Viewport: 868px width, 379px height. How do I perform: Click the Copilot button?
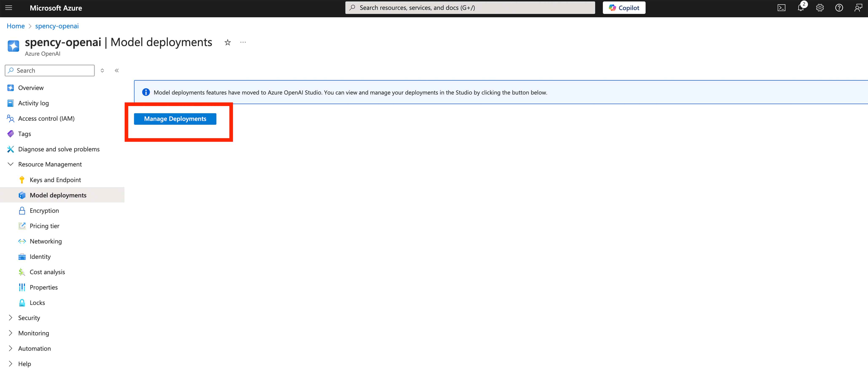click(x=624, y=8)
